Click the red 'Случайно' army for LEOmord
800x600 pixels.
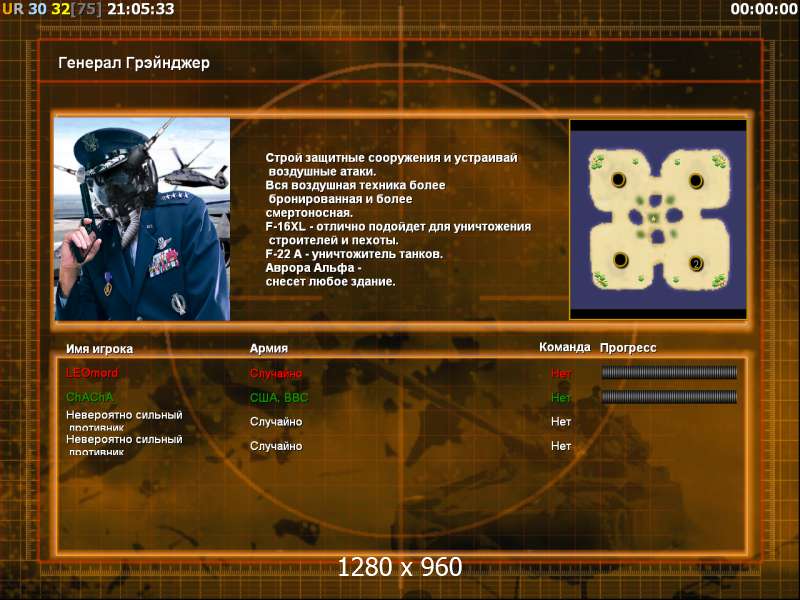276,373
